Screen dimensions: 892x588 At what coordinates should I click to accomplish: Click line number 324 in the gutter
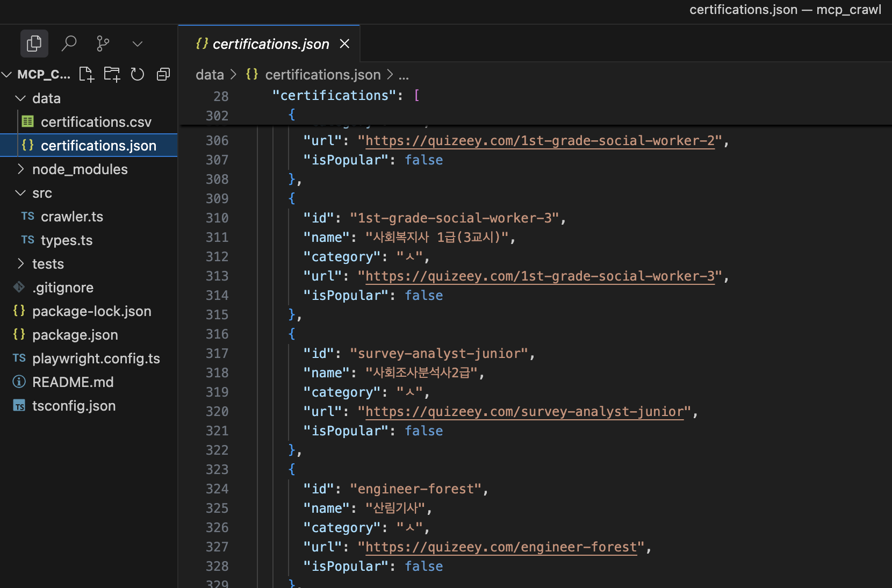pyautogui.click(x=217, y=489)
